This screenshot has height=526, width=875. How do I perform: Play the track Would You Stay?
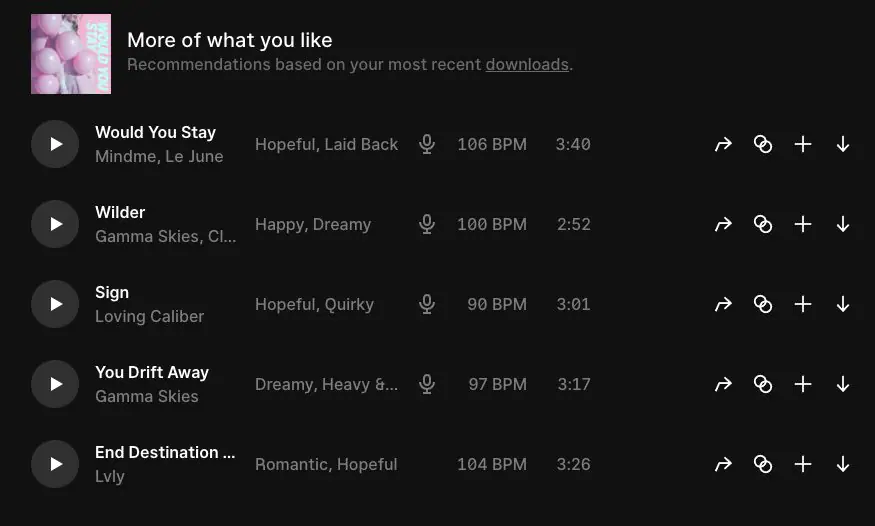click(x=55, y=144)
